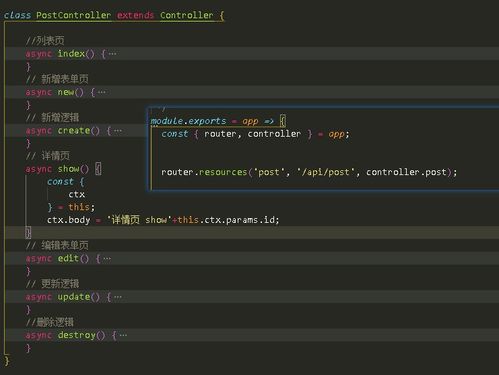Click the async keyword before destroy()

39,335
